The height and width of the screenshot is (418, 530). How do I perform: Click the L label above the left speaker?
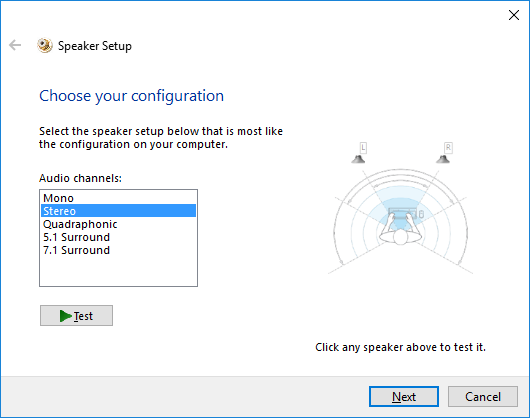click(363, 147)
